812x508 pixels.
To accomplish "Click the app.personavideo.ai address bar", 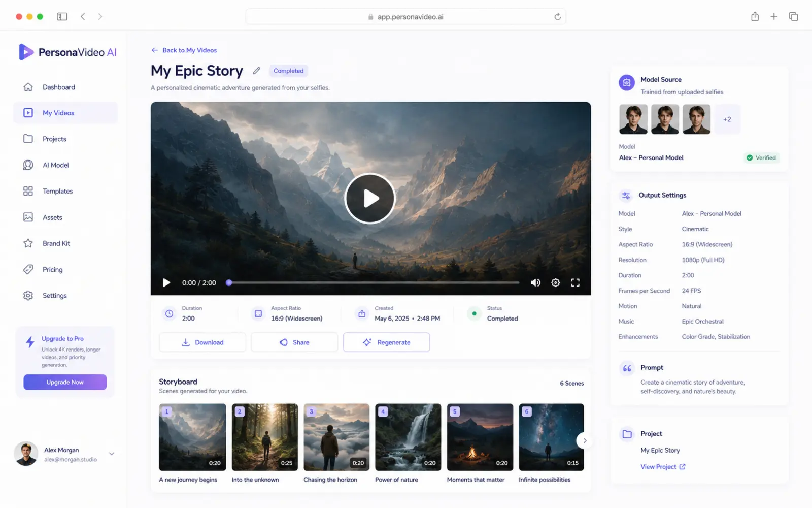I will [405, 17].
